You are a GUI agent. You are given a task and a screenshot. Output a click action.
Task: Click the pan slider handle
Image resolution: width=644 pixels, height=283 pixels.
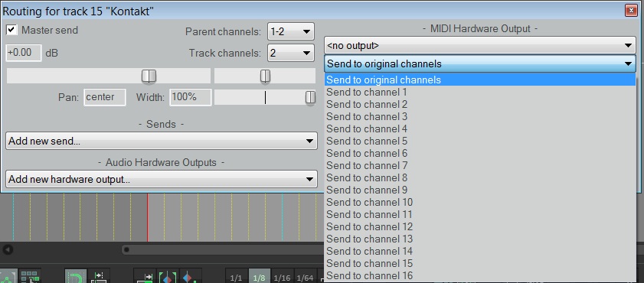click(265, 76)
